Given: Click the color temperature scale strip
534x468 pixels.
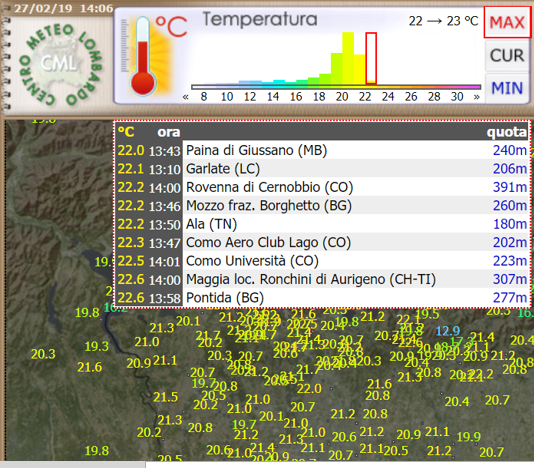Looking at the screenshot, I should pos(336,87).
